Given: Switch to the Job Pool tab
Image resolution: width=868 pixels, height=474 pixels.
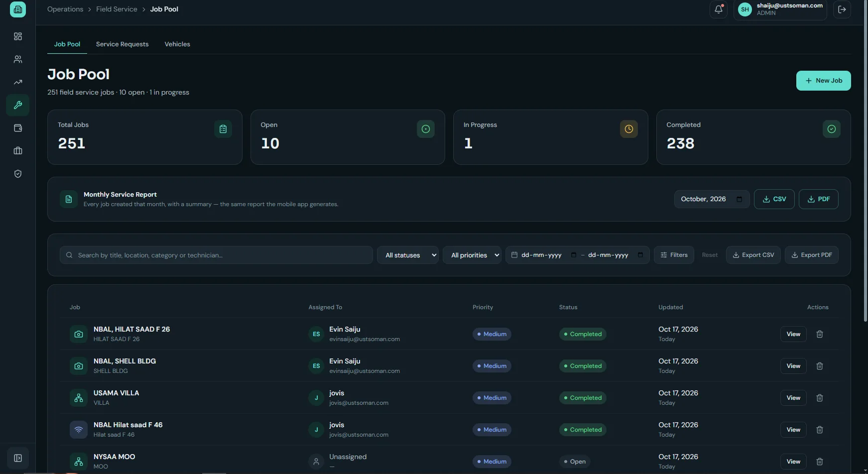Looking at the screenshot, I should pos(67,44).
